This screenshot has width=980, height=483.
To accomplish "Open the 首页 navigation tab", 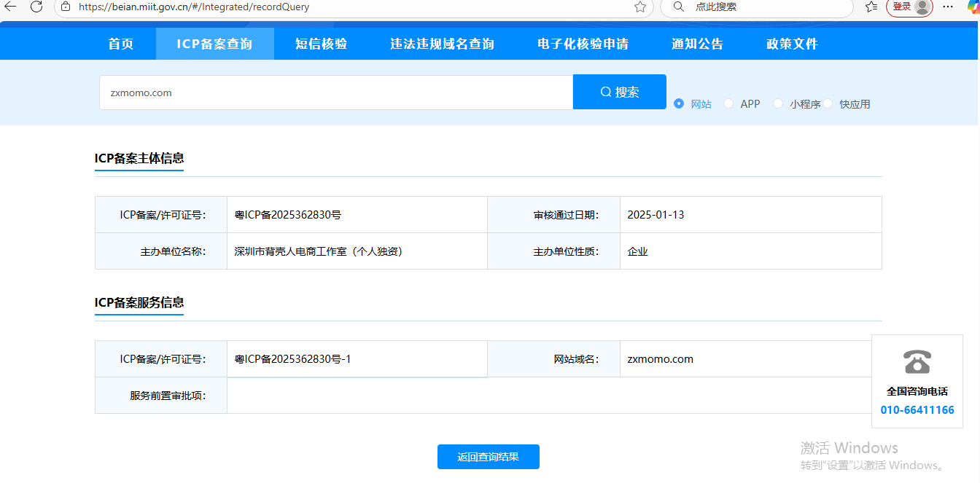I will (x=121, y=44).
